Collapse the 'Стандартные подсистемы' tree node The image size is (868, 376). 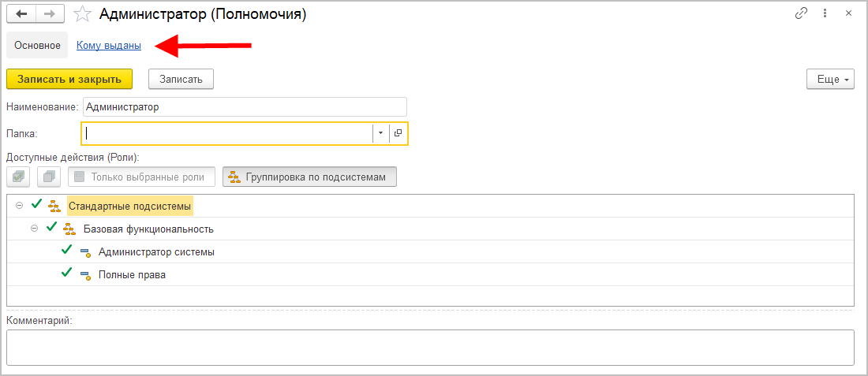click(20, 206)
